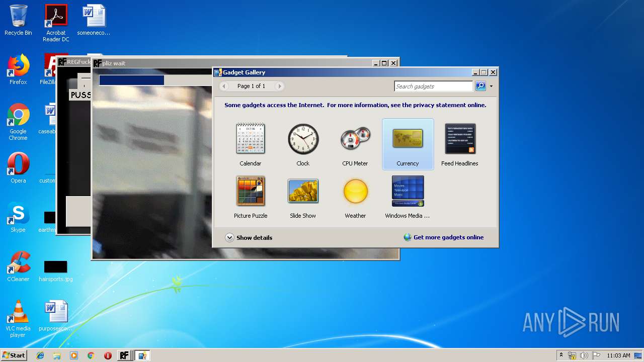Click the 11:03 AM clock
The image size is (644, 362).
[618, 355]
